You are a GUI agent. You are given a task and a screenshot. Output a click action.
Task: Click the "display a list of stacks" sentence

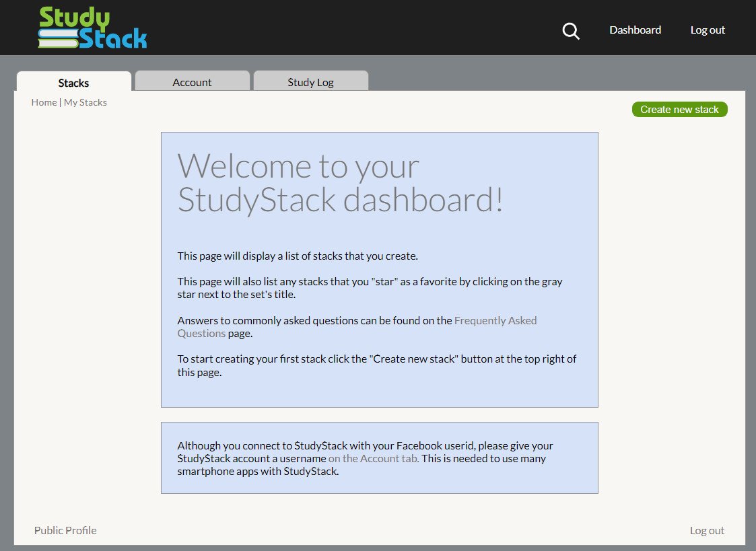pos(298,256)
